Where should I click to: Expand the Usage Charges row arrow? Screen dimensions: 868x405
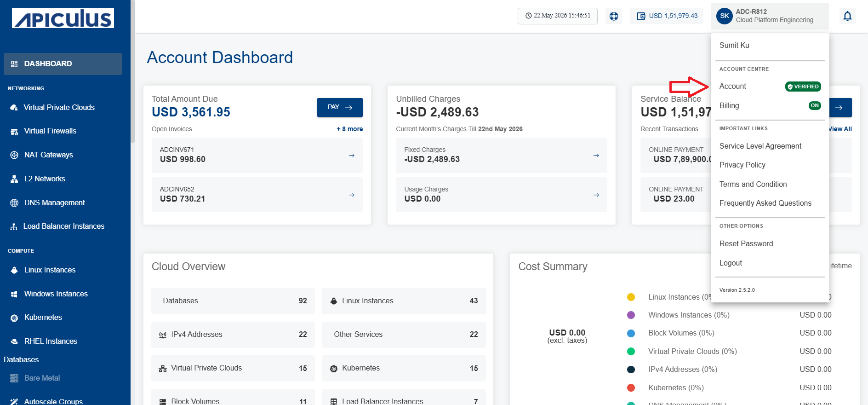596,195
